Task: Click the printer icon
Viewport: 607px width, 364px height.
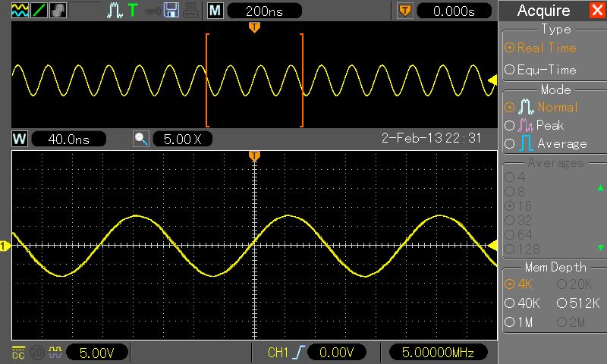Action: (x=191, y=11)
